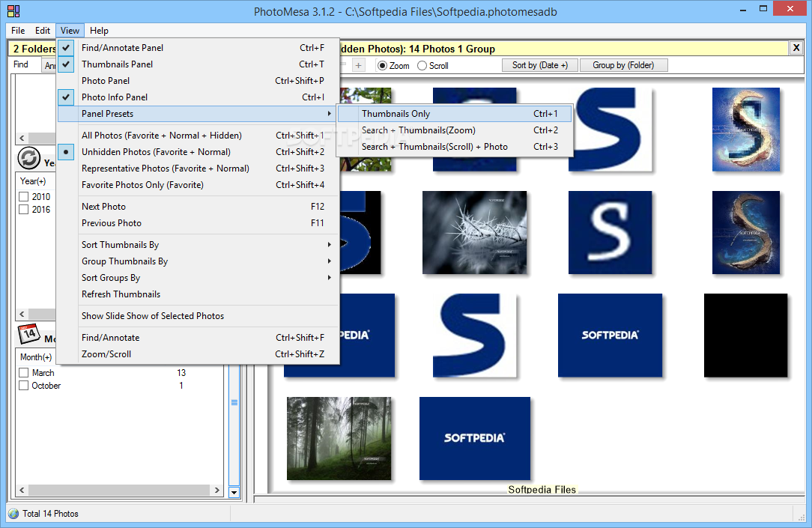Click the Softpedia logo thumbnail beside forest photo

click(475, 438)
